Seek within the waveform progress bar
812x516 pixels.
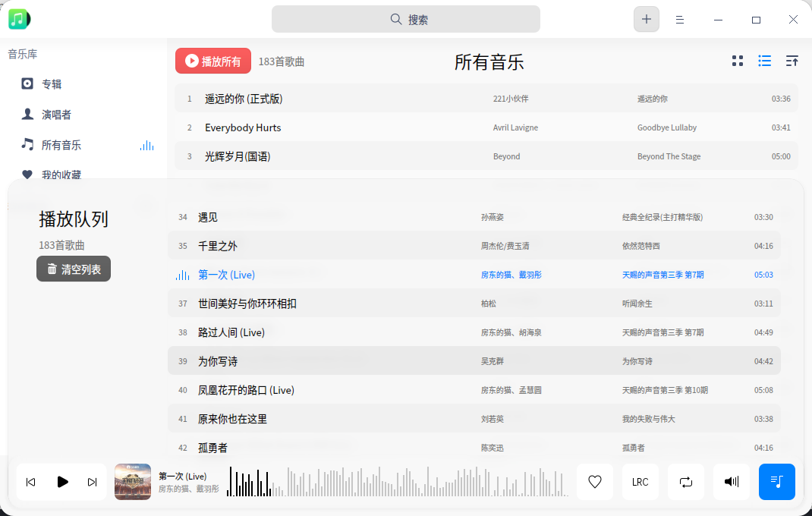coord(398,482)
